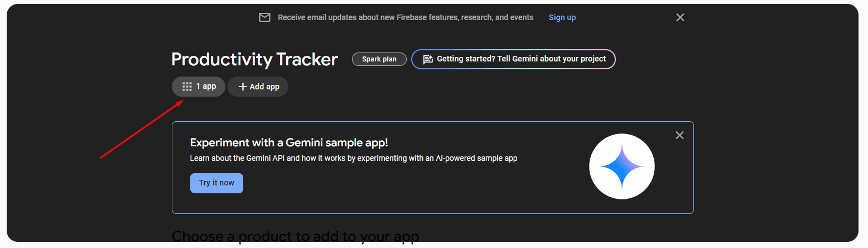This screenshot has height=248, width=868.
Task: Click the Gemini API description text
Action: [354, 158]
